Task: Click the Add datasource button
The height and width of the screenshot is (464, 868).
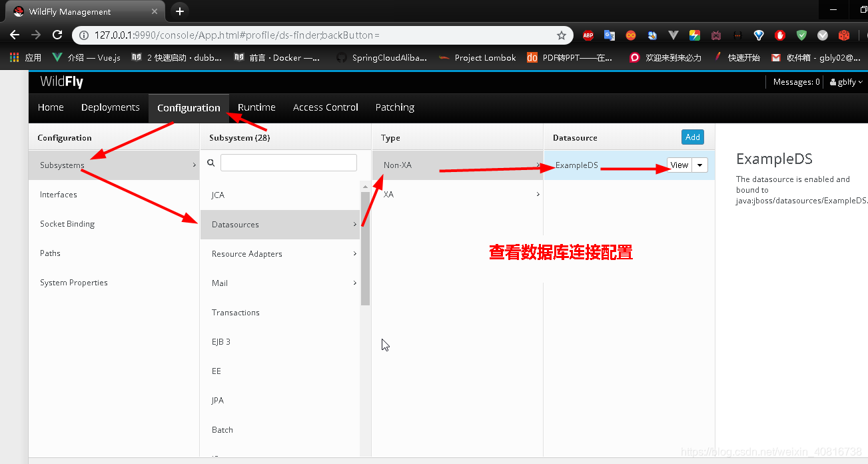Action: [x=693, y=137]
